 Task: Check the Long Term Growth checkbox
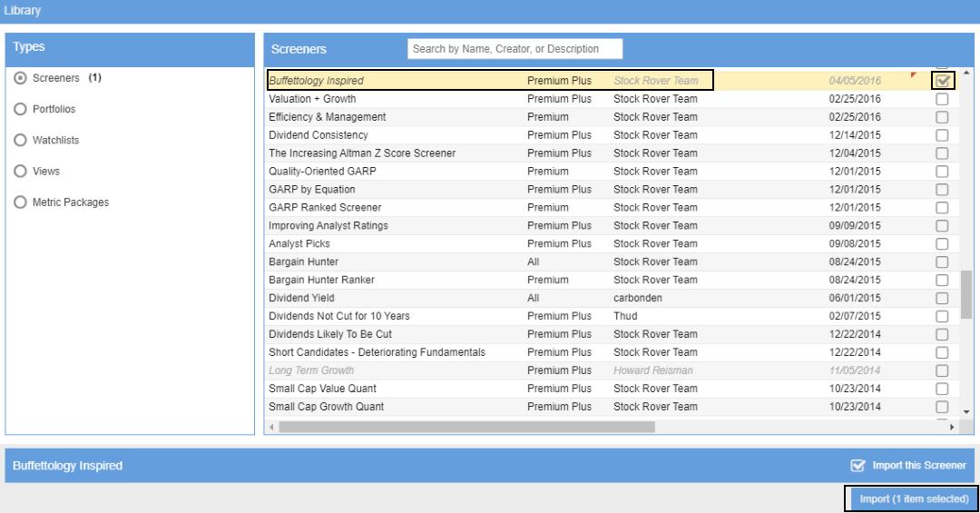[x=942, y=371]
